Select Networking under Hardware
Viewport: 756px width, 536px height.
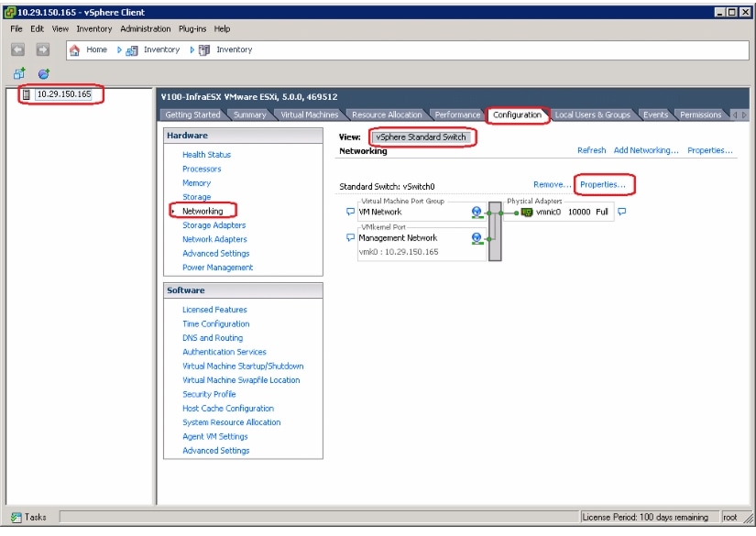[203, 211]
